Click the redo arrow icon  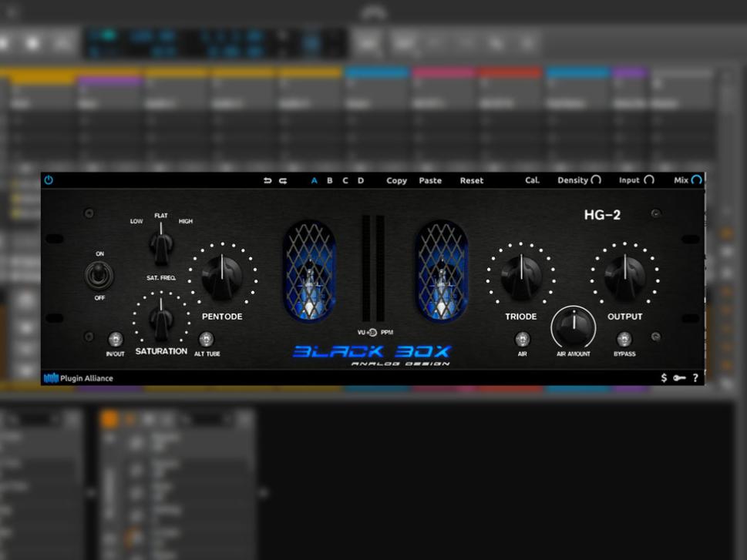282,179
